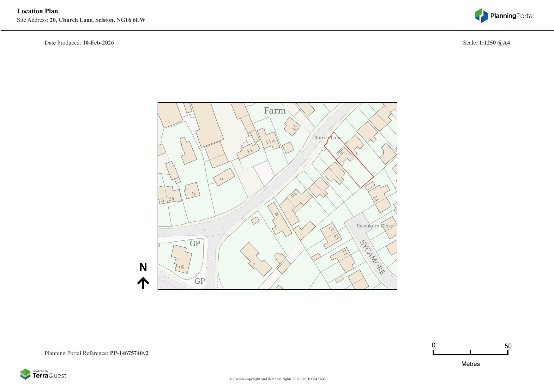Click the red-outlined building numbered 20

[x=344, y=155]
